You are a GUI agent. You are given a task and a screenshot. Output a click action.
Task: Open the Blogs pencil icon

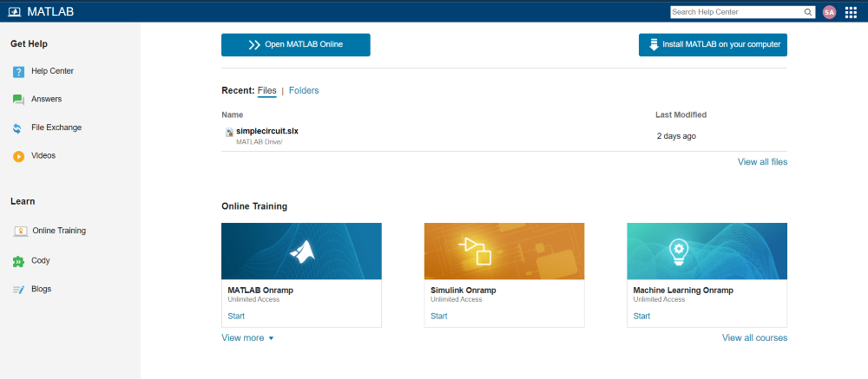(x=18, y=290)
